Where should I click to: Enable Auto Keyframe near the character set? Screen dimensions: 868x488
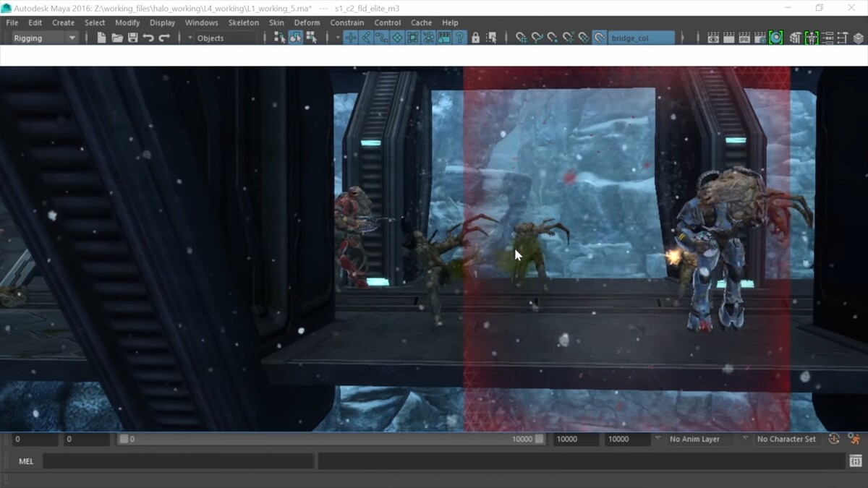click(835, 439)
